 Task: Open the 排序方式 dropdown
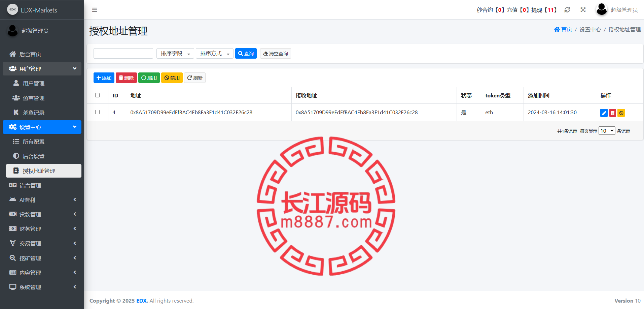coord(215,54)
